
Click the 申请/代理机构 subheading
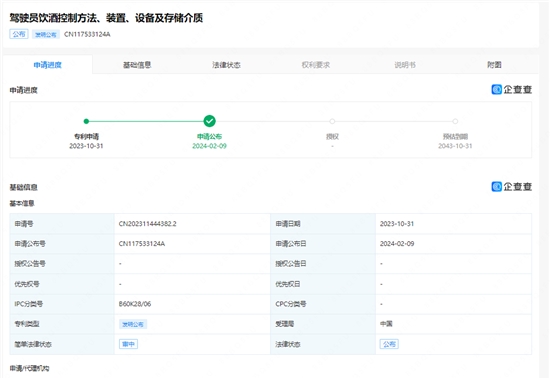(x=29, y=368)
